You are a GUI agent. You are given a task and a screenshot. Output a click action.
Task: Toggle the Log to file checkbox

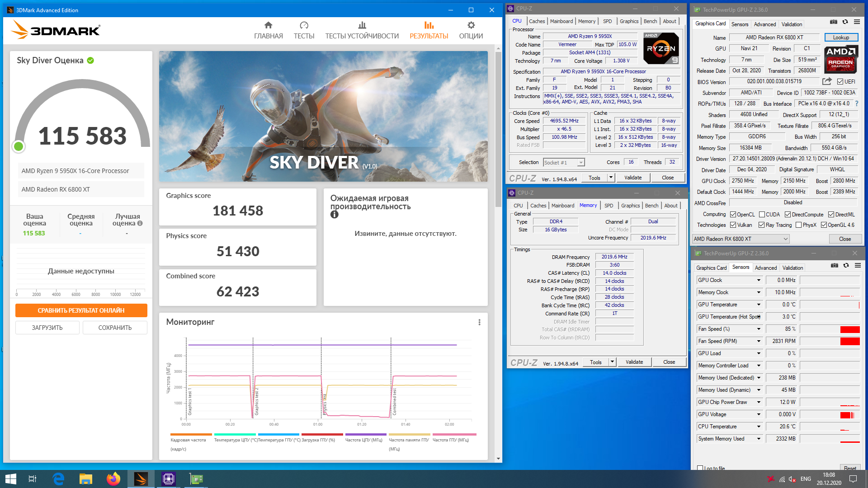click(x=700, y=468)
